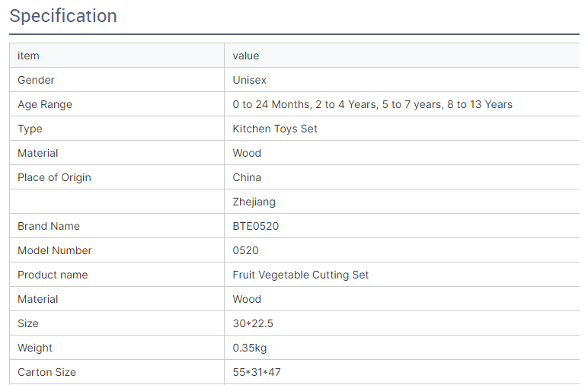Click the Model Number label cell
This screenshot has width=588, height=385.
[x=55, y=250]
